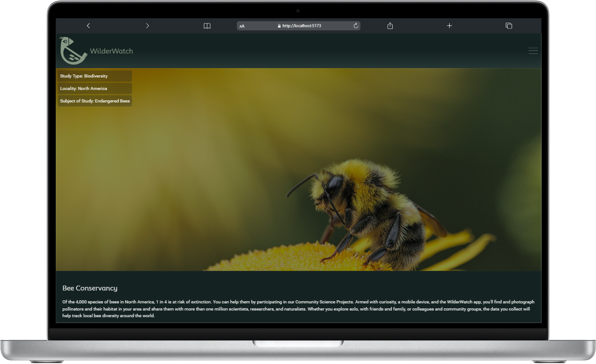The image size is (596, 364).
Task: Reload the current page
Action: pos(356,25)
